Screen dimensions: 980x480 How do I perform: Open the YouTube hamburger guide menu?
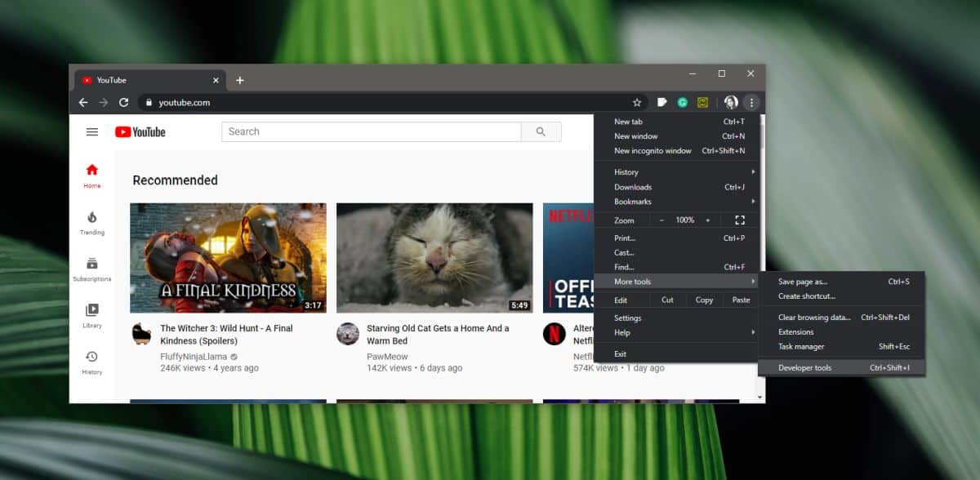(92, 132)
